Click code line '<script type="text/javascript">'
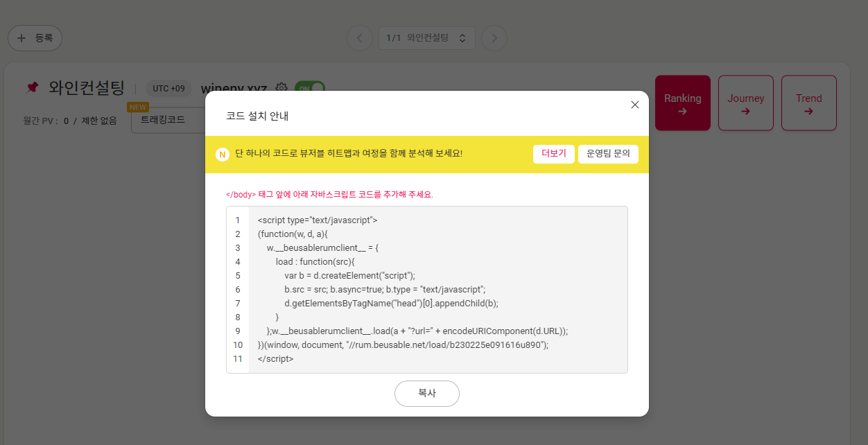The height and width of the screenshot is (445, 868). [x=318, y=220]
